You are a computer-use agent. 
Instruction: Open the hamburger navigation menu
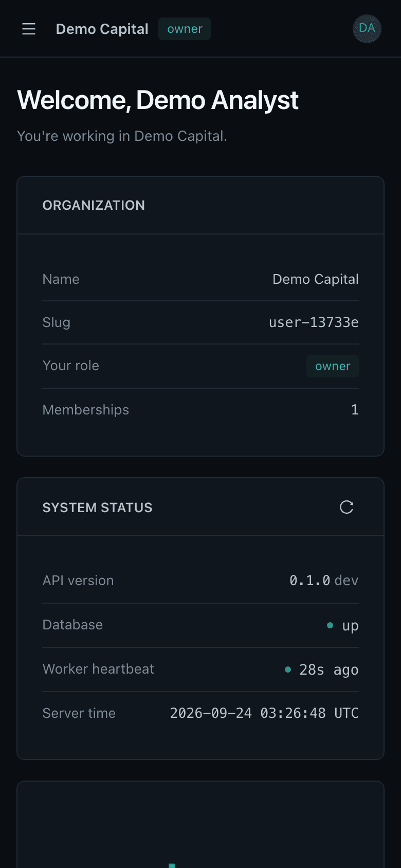29,29
